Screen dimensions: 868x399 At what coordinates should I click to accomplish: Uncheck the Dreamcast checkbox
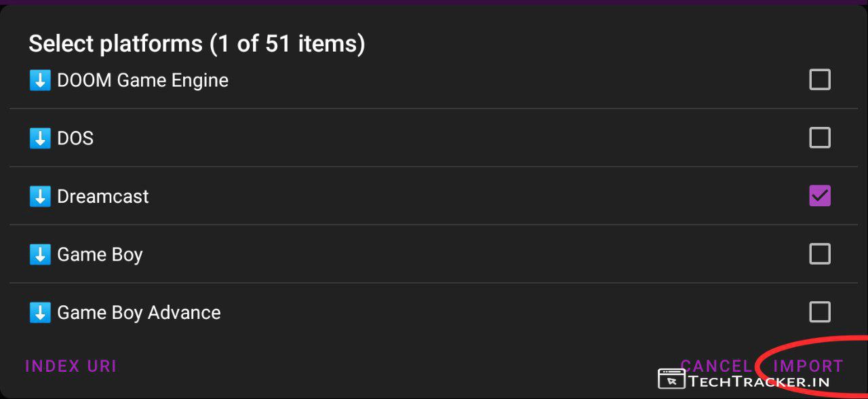[819, 196]
